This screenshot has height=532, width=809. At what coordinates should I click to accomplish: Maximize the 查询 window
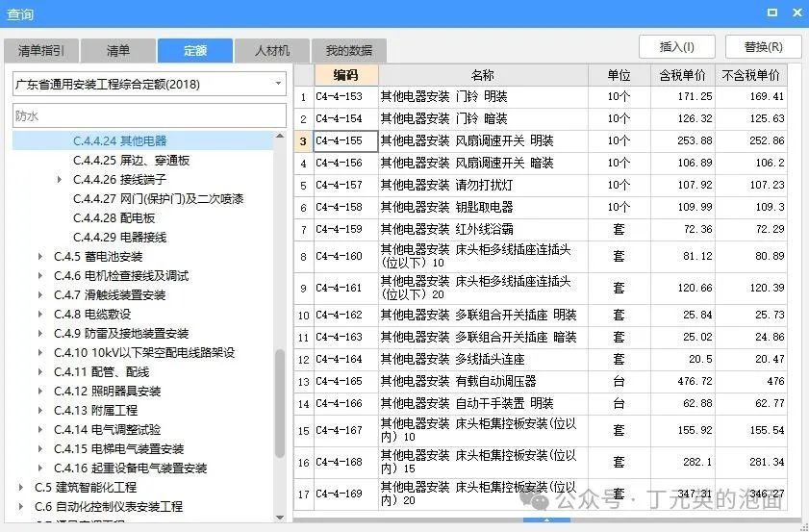click(772, 13)
